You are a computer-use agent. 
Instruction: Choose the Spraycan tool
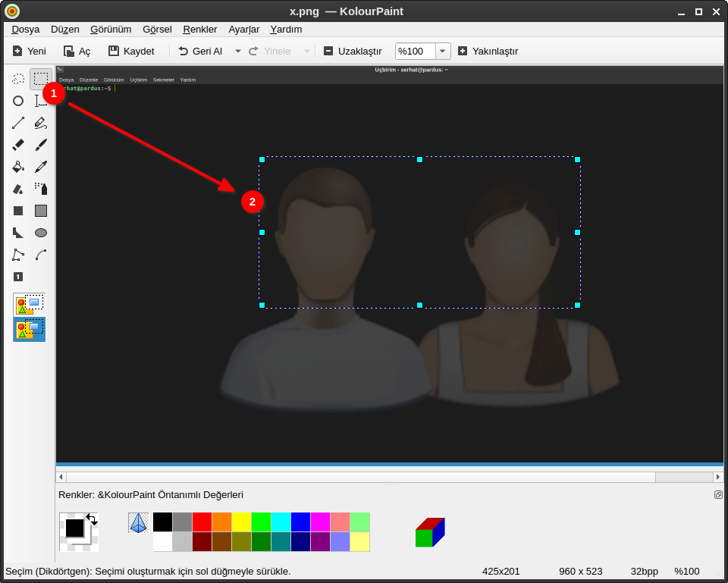click(41, 189)
